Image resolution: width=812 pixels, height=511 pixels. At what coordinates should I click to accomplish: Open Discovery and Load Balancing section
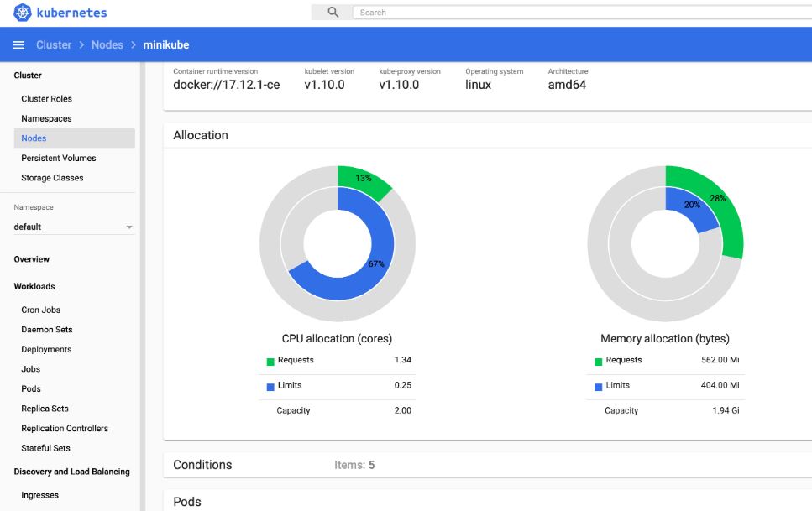pyautogui.click(x=72, y=472)
